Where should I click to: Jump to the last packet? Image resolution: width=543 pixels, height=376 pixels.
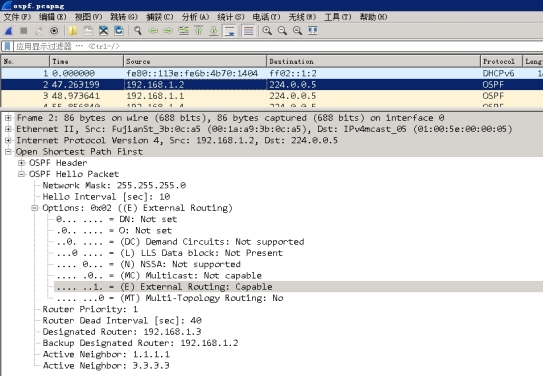tap(214, 31)
